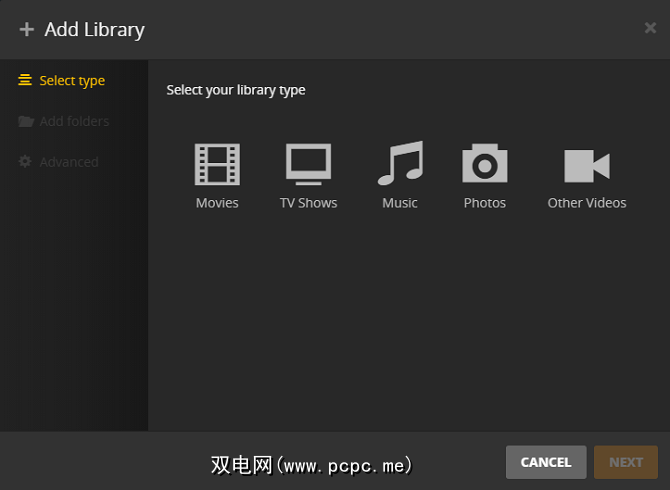
Task: Select the Movies film strip icon
Action: (217, 164)
